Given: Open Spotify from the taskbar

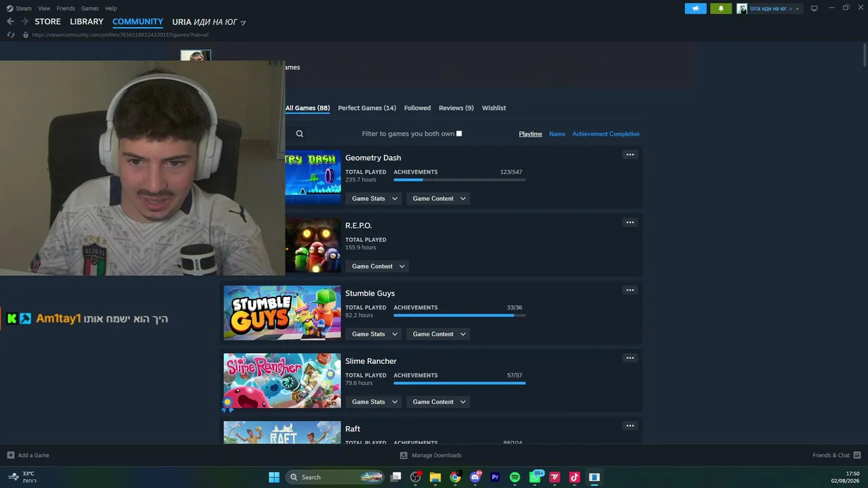Looking at the screenshot, I should 515,477.
